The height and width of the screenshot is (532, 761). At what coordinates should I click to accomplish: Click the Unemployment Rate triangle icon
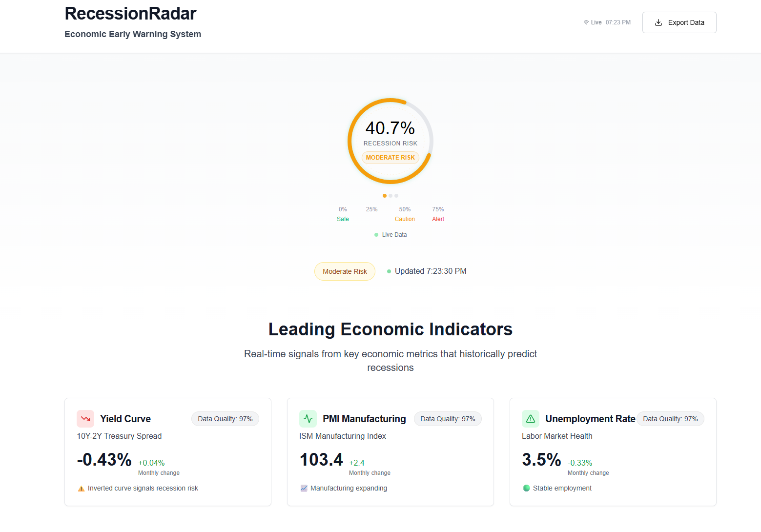530,419
